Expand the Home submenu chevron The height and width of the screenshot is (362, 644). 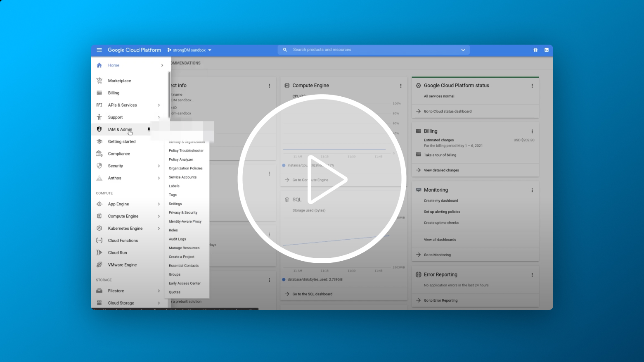162,65
